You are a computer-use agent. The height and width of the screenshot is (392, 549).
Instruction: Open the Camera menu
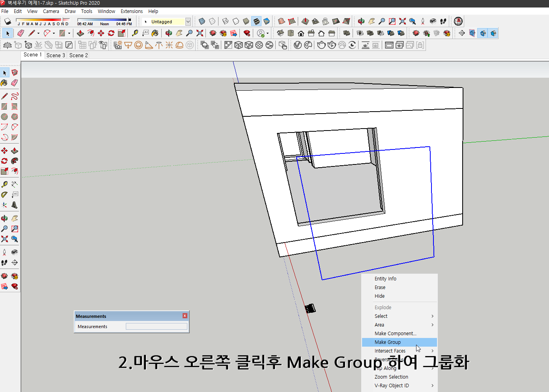[x=51, y=11]
